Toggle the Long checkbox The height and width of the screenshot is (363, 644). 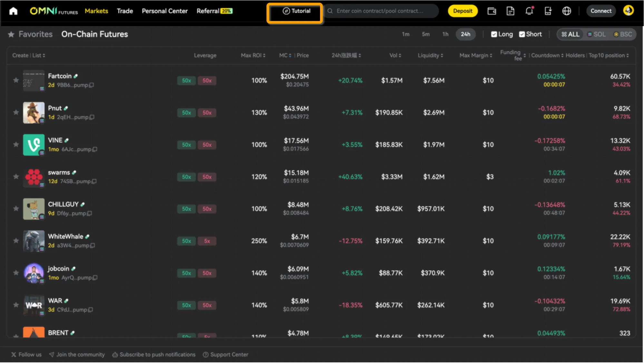(x=494, y=34)
